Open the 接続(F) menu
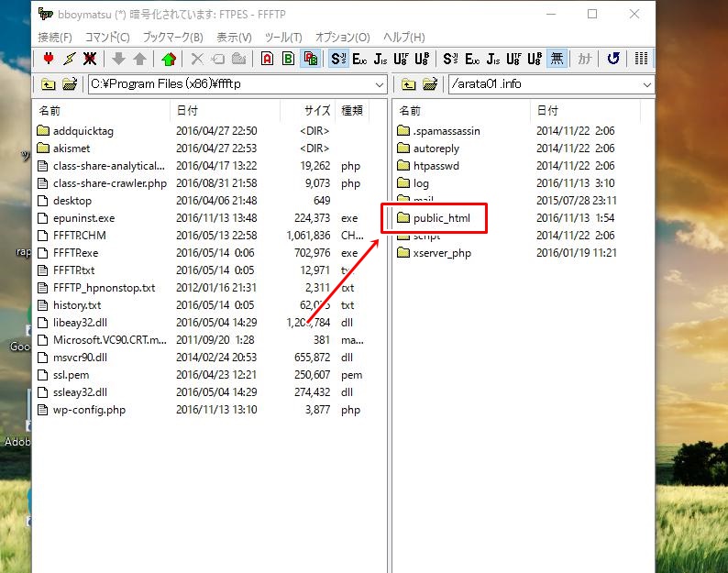The image size is (728, 573). pyautogui.click(x=55, y=38)
